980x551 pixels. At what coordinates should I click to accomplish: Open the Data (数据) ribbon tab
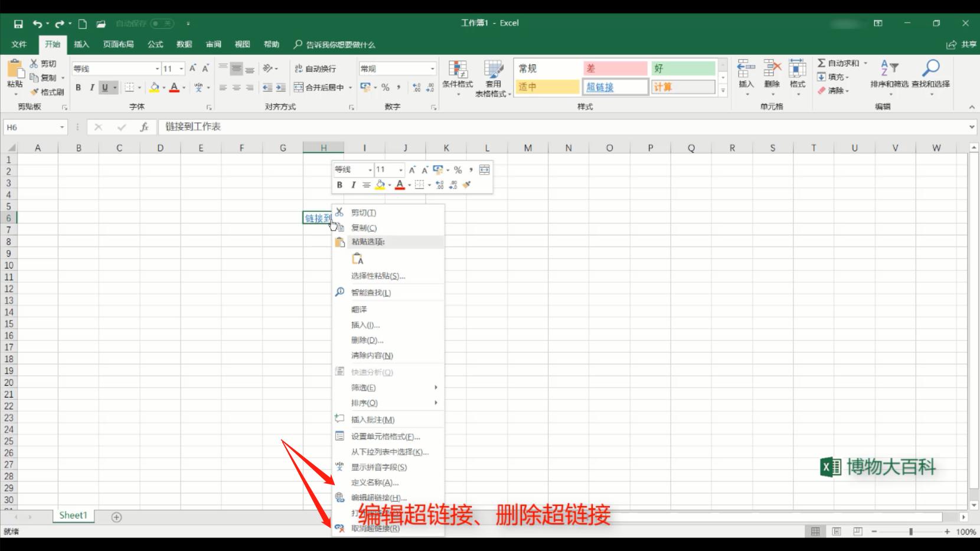click(x=184, y=44)
